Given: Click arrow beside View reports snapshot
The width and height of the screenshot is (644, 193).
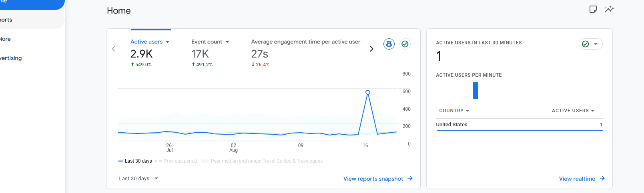Looking at the screenshot, I should 410,179.
